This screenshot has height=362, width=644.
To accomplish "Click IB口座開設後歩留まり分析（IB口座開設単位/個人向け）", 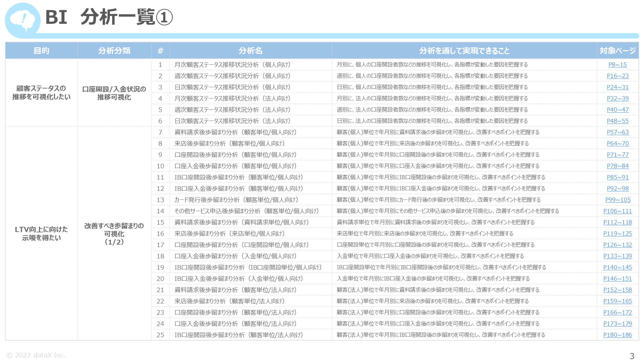I will click(x=248, y=267).
